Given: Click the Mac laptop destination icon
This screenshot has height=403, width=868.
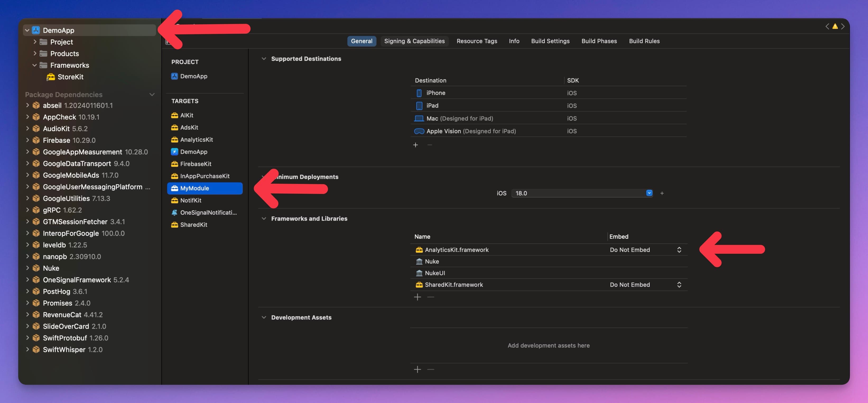Looking at the screenshot, I should coord(419,119).
